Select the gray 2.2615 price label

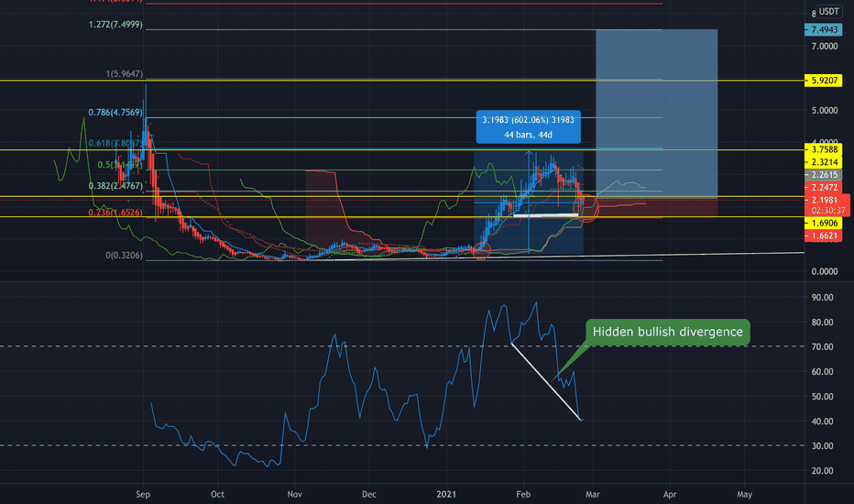tap(824, 174)
